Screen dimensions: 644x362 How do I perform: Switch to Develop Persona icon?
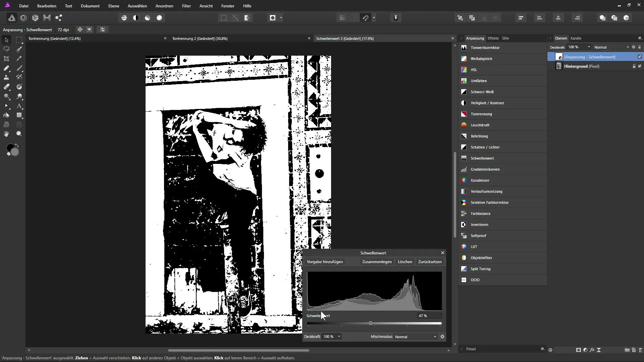coord(35,18)
